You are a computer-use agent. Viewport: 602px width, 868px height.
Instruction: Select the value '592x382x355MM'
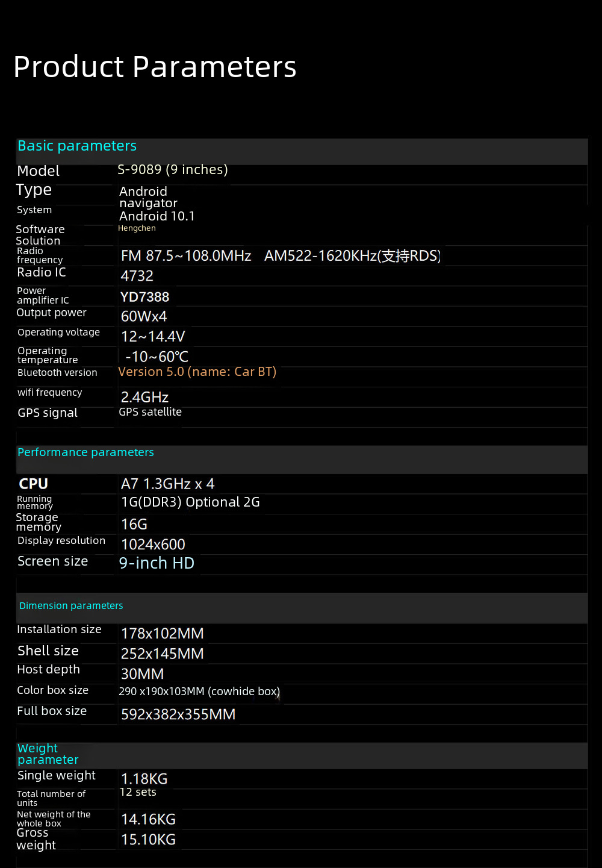(179, 714)
